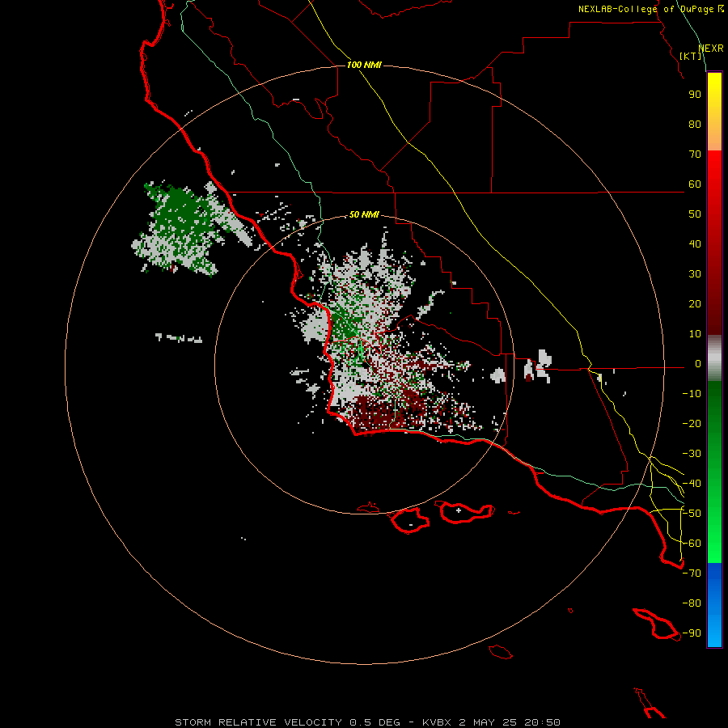Click the -10 value on velocity scale
Image resolution: width=728 pixels, height=728 pixels.
click(692, 394)
